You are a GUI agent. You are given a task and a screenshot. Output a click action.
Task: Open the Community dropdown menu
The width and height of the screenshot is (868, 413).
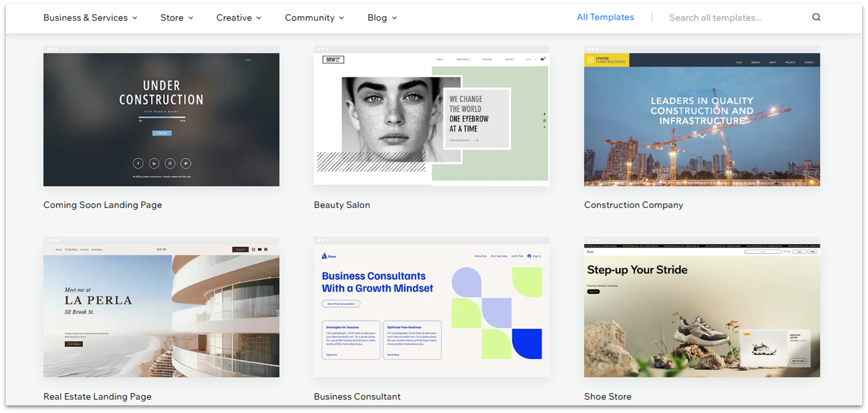[x=314, y=18]
